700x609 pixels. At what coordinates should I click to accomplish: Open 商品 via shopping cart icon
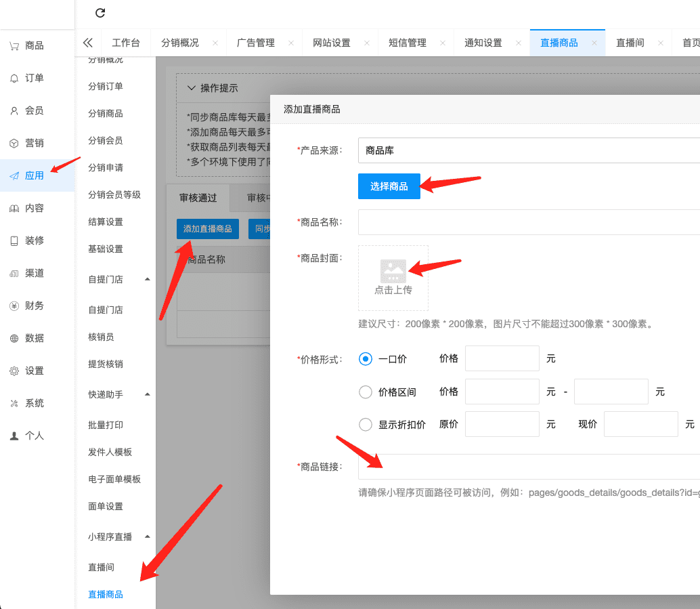(14, 46)
